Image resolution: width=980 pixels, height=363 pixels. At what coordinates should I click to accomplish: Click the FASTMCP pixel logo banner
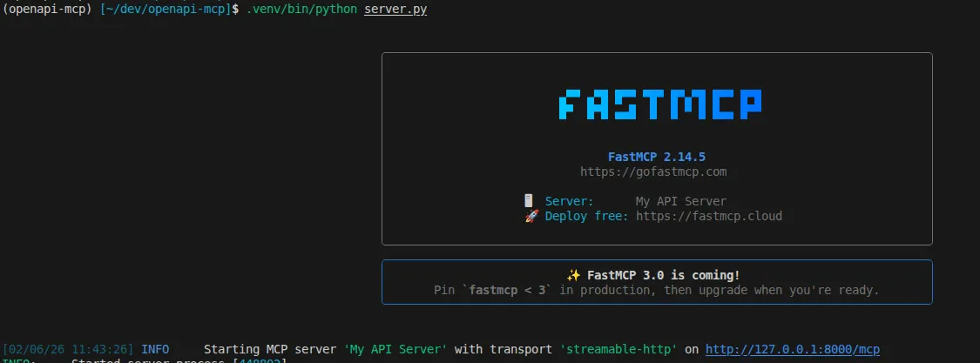click(660, 104)
